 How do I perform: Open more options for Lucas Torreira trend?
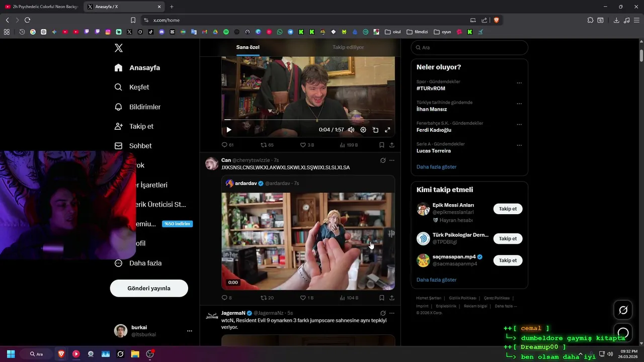(x=519, y=145)
